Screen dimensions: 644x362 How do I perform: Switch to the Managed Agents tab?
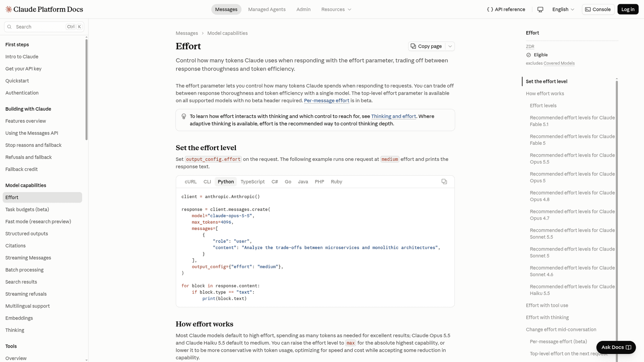[267, 9]
